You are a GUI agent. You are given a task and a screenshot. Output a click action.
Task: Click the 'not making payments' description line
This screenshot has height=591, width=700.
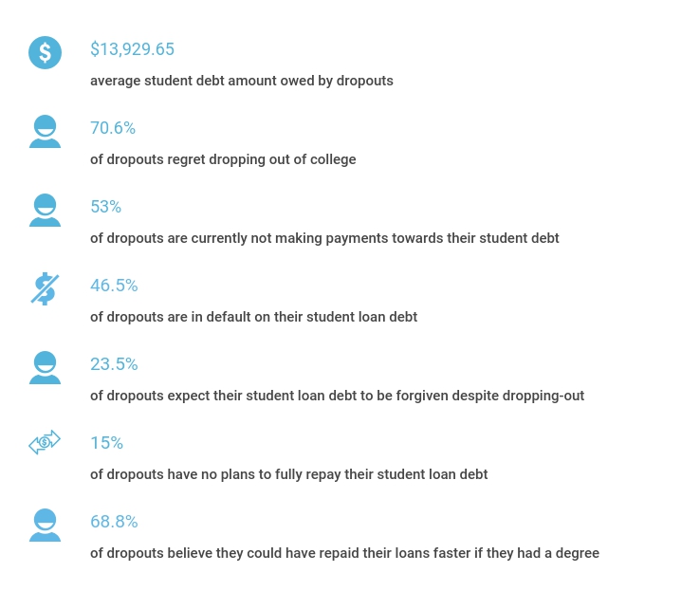point(324,238)
